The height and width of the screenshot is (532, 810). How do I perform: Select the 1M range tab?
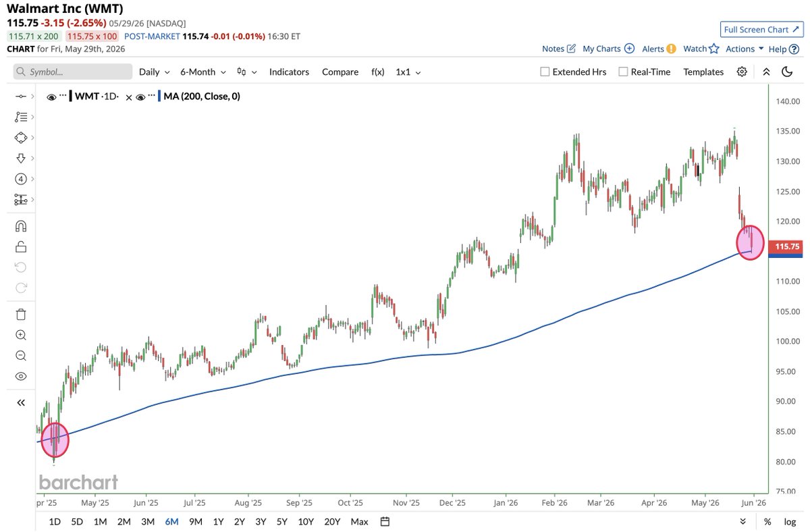pyautogui.click(x=100, y=521)
